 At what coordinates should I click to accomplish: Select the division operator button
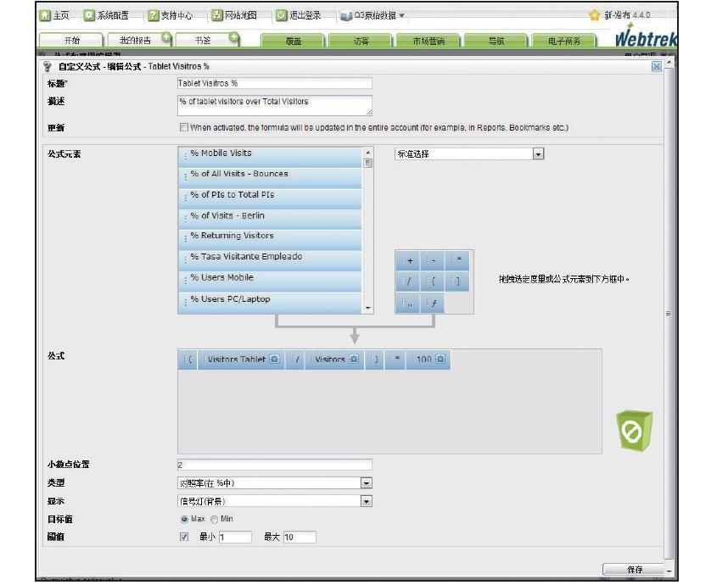point(408,282)
